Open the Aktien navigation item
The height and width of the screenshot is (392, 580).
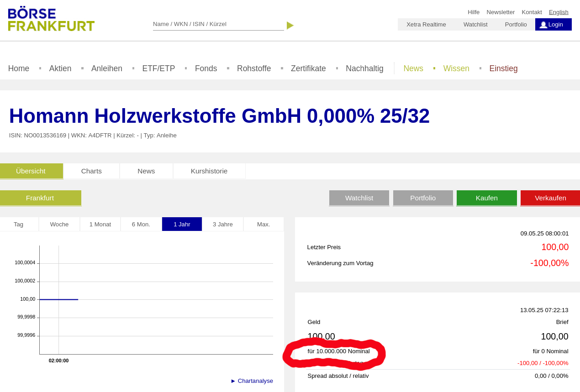(x=60, y=68)
